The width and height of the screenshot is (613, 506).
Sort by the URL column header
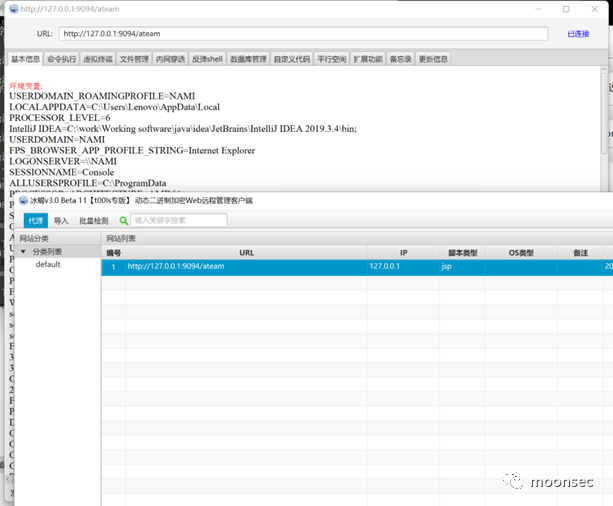[x=246, y=253]
